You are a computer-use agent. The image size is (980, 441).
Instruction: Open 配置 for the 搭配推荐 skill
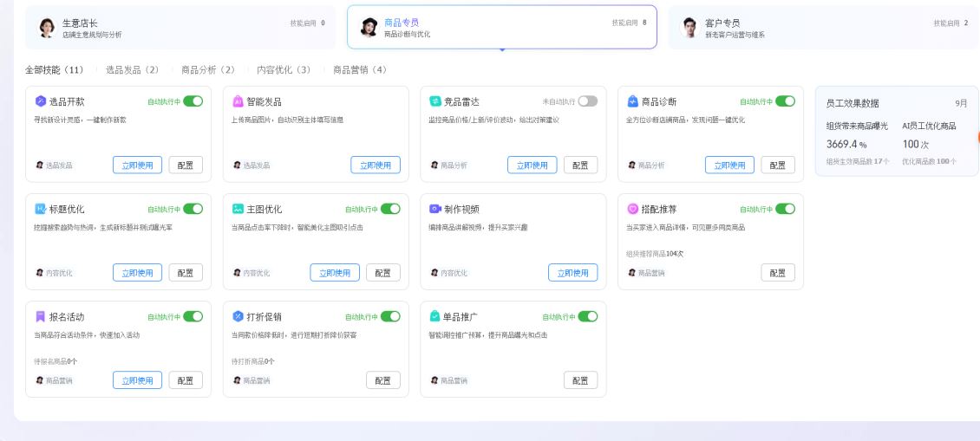coord(778,272)
